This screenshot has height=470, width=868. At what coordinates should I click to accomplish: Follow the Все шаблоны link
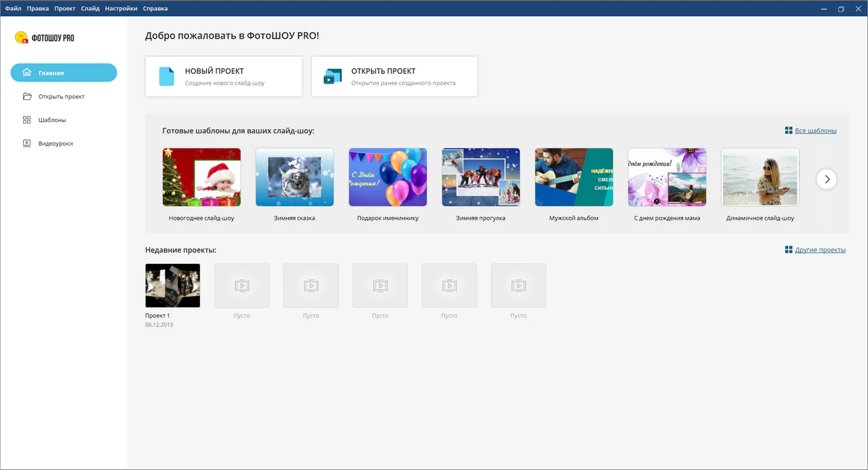tap(816, 131)
